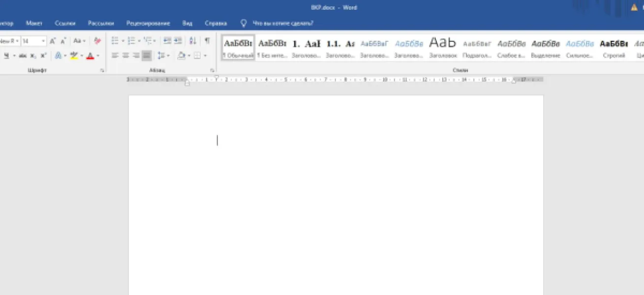Viewport: 644px width, 295px height.
Task: Toggle strikethrough formatting
Action: (23, 56)
